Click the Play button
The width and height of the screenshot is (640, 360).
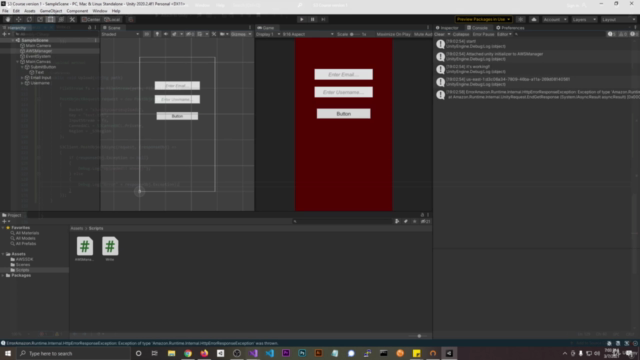302,19
